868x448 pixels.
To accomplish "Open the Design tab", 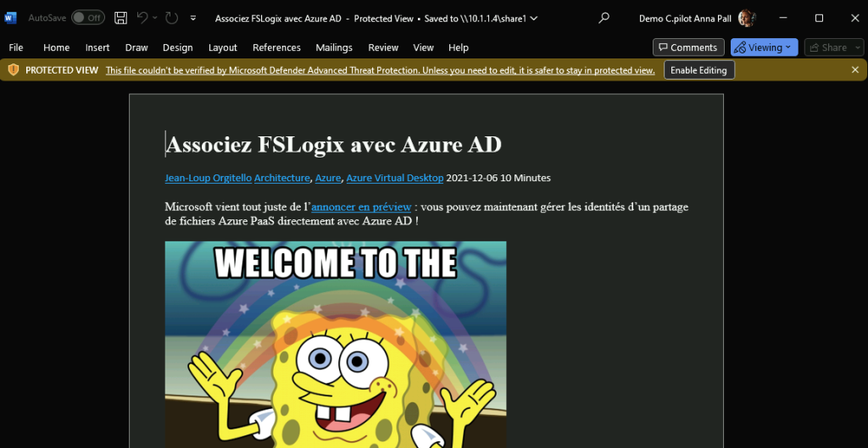I will pos(178,47).
